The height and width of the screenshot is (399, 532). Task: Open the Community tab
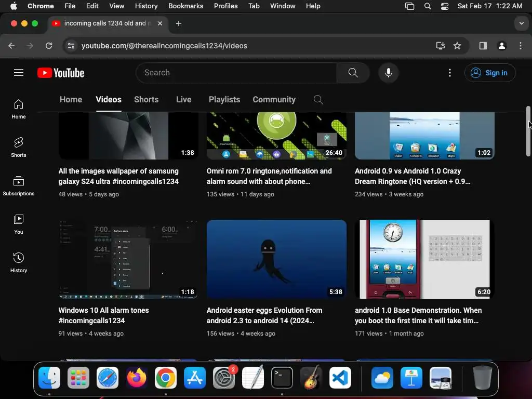coord(274,99)
